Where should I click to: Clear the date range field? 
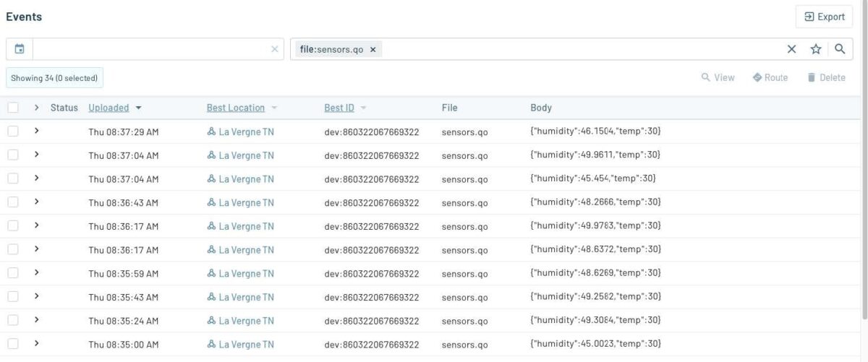click(274, 49)
